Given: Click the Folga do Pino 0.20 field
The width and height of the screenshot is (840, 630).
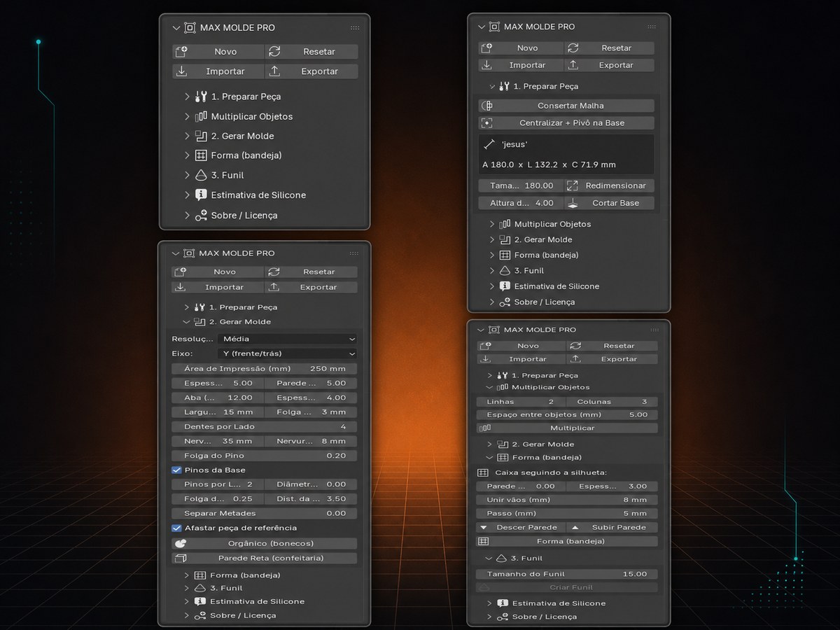Looking at the screenshot, I should pyautogui.click(x=265, y=455).
